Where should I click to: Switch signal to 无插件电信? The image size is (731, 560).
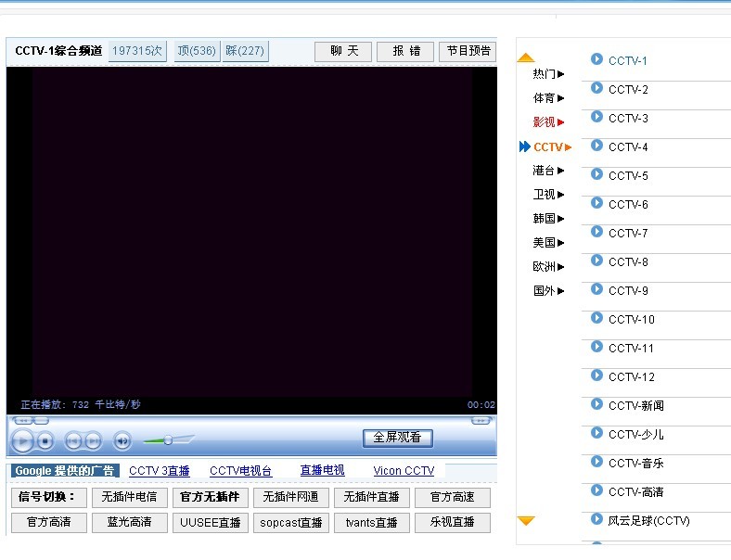click(130, 497)
